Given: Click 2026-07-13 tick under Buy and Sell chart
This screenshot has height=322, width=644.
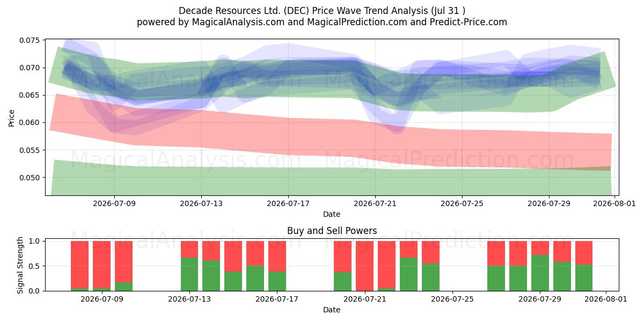Looking at the screenshot, I should [189, 299].
